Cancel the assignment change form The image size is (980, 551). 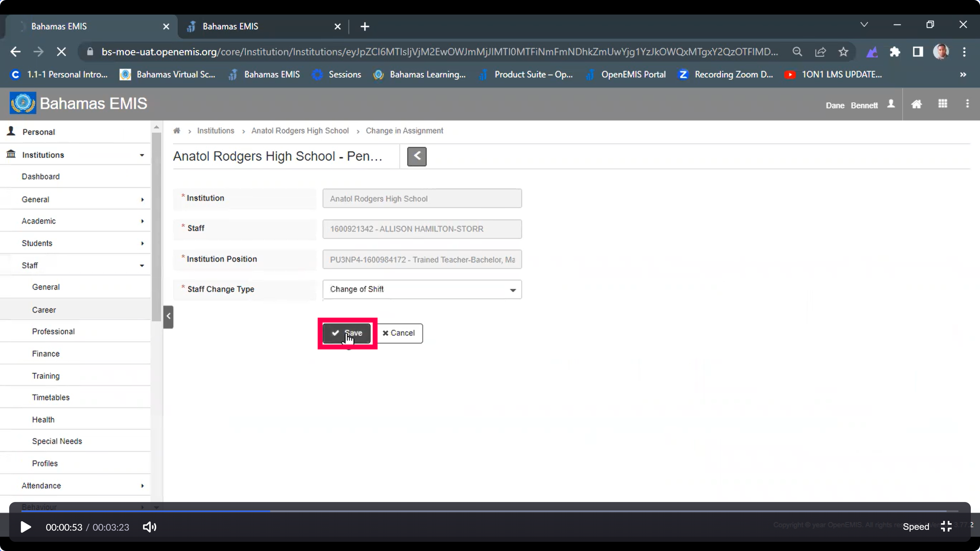click(399, 333)
